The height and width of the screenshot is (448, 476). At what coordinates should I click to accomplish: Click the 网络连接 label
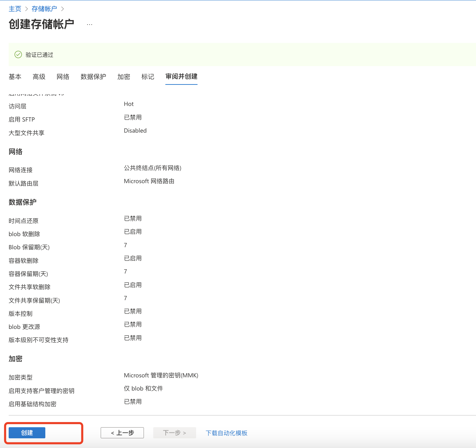(20, 170)
